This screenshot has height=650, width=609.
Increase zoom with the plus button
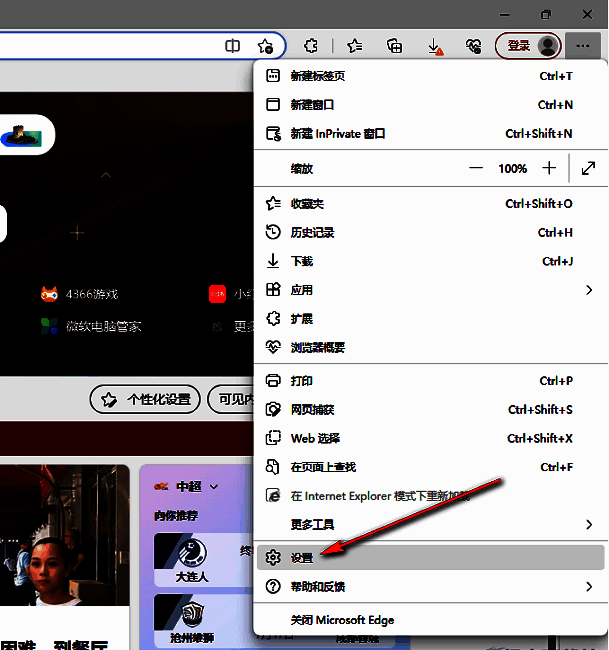549,168
